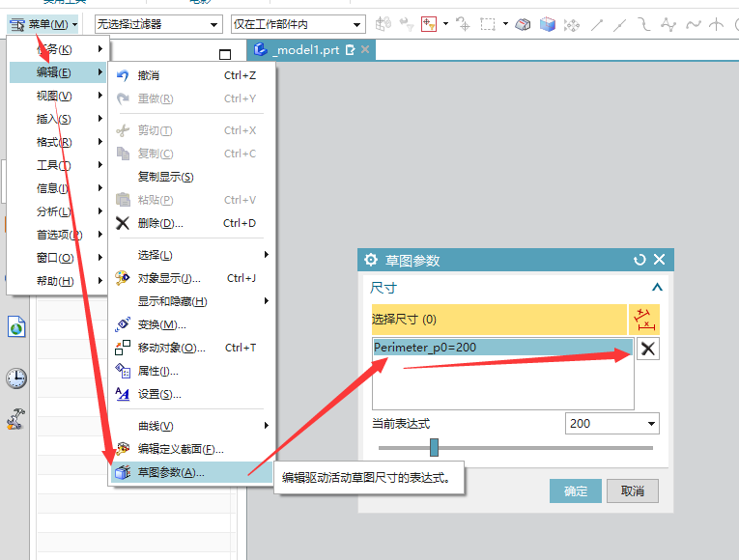Choose 撤消 in the edit menu
Screen dimensions: 739x560
pyautogui.click(x=149, y=75)
